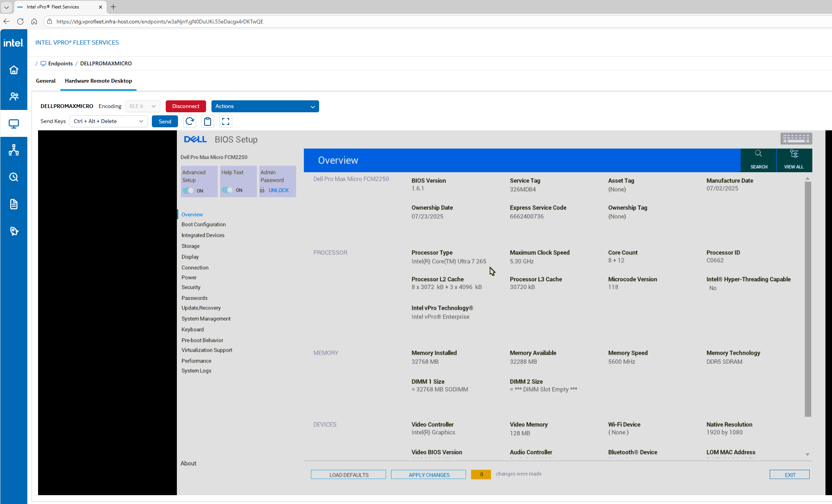Viewport: 832px width, 504px height.
Task: Toggle the Advanced Setup switch
Action: pos(188,191)
